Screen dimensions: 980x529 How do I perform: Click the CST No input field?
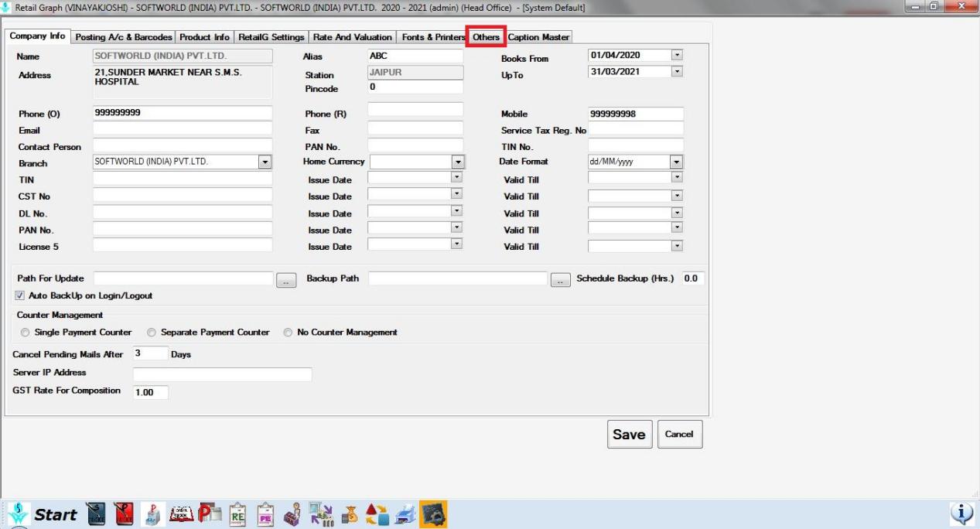coord(183,196)
